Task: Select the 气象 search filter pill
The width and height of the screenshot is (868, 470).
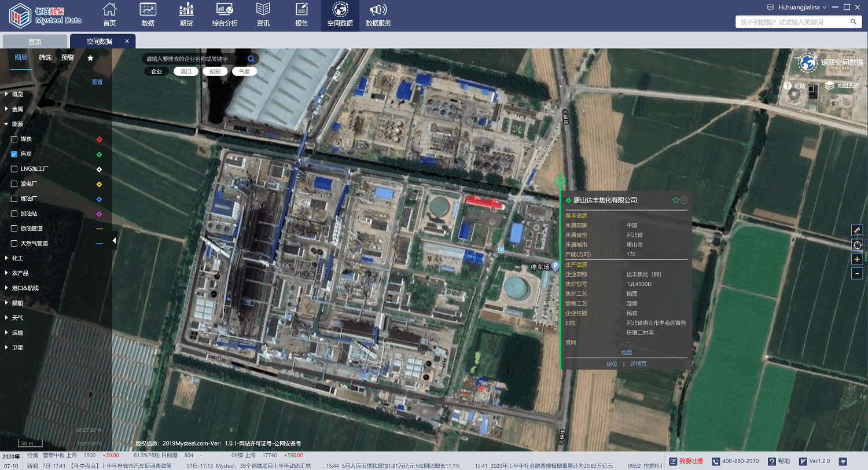Action: [245, 72]
